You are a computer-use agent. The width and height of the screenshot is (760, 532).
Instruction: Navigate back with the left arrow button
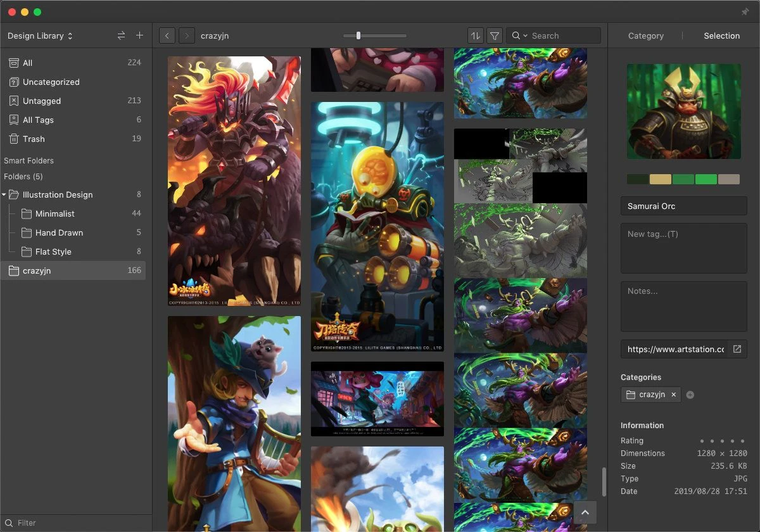click(167, 36)
